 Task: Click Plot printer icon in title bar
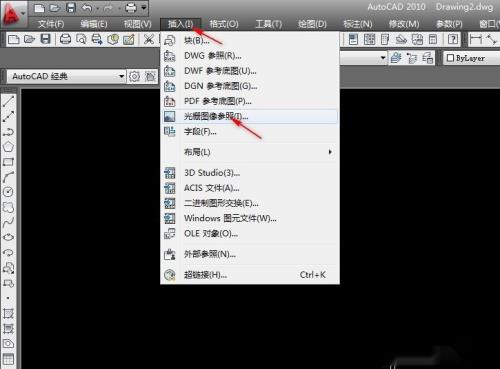tap(131, 8)
